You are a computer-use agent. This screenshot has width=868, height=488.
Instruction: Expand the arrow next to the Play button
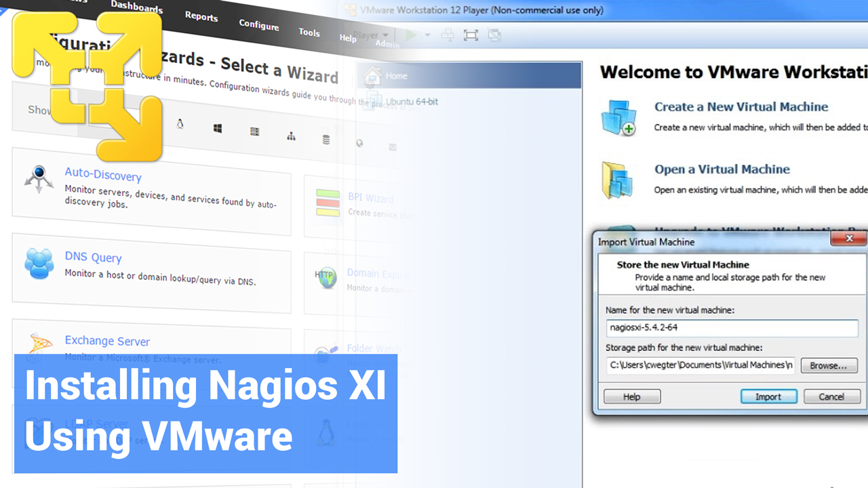427,35
